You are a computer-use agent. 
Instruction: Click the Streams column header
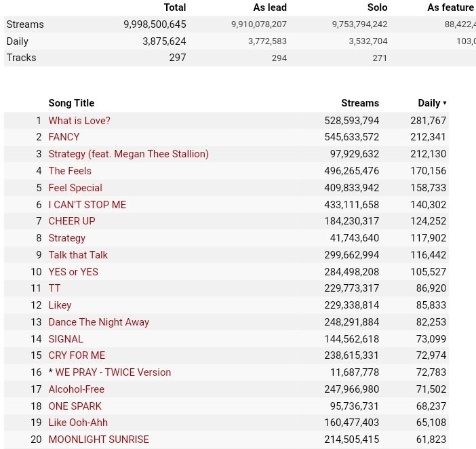360,103
